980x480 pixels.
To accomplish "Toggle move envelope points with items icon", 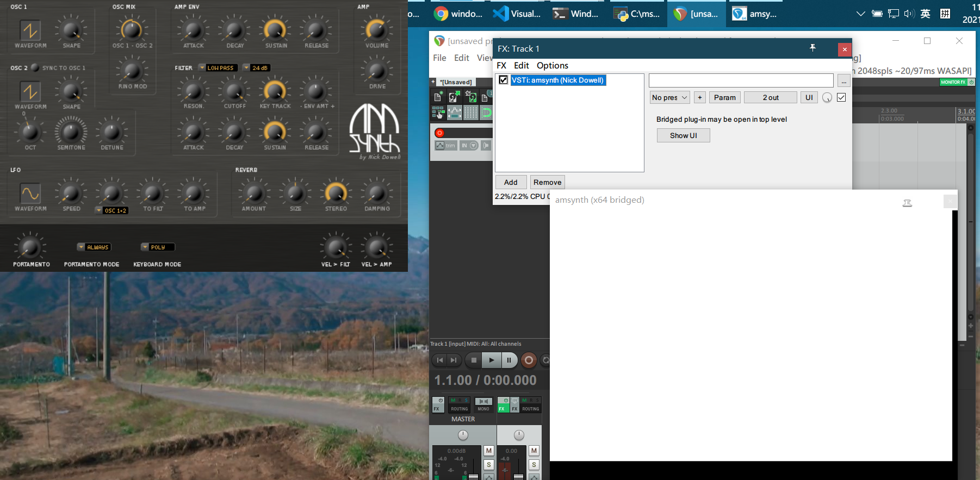I will point(455,113).
